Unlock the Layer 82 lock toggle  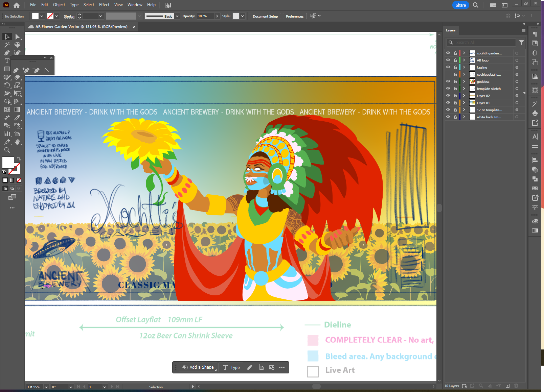(x=455, y=96)
